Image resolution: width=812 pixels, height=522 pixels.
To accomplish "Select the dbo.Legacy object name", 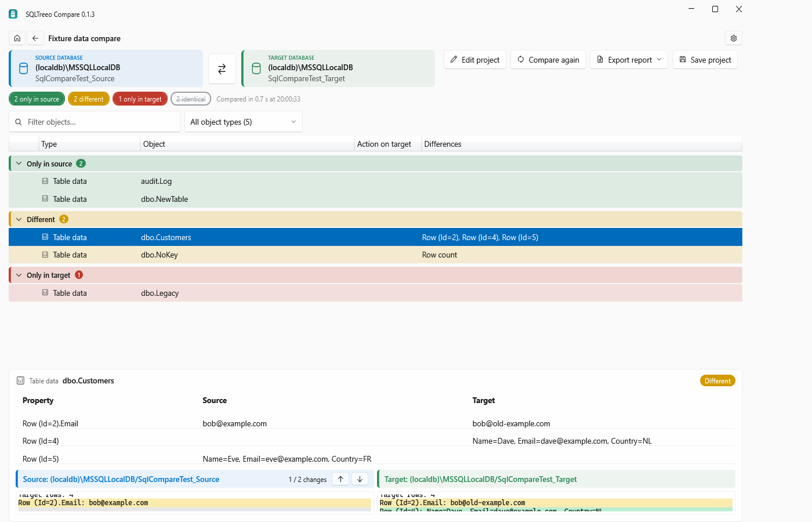I will point(160,293).
